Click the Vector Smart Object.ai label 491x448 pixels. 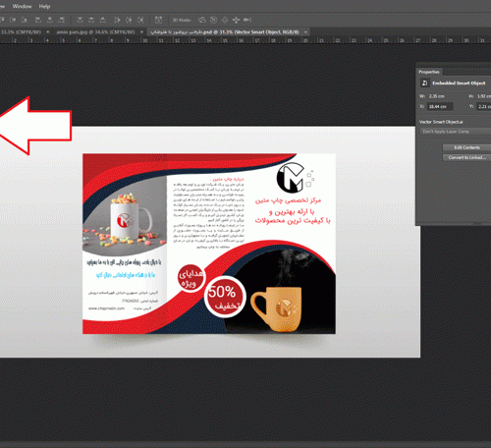(441, 122)
